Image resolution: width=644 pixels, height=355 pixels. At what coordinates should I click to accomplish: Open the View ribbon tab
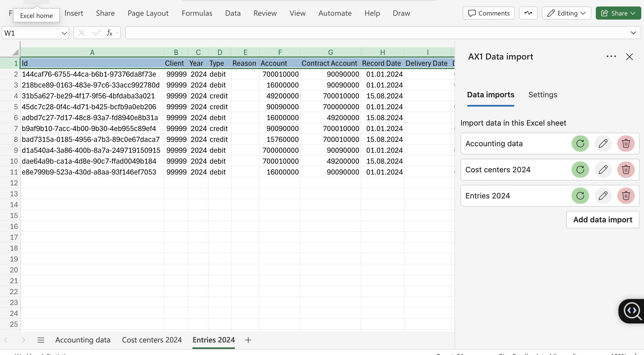(x=298, y=13)
